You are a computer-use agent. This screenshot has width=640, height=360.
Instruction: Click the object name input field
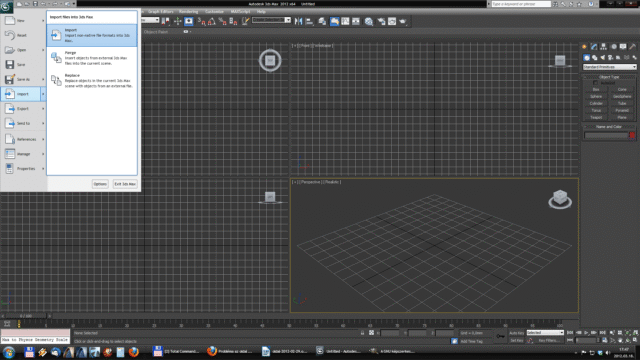click(606, 135)
